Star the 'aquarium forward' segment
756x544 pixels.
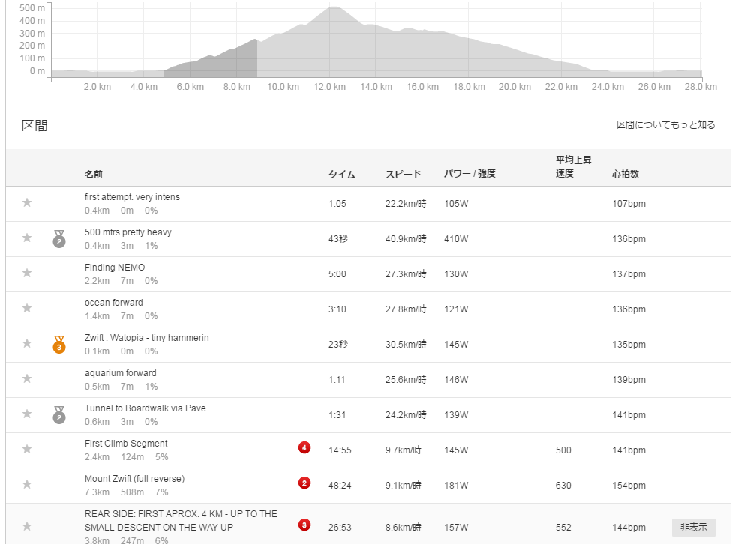[x=27, y=378]
